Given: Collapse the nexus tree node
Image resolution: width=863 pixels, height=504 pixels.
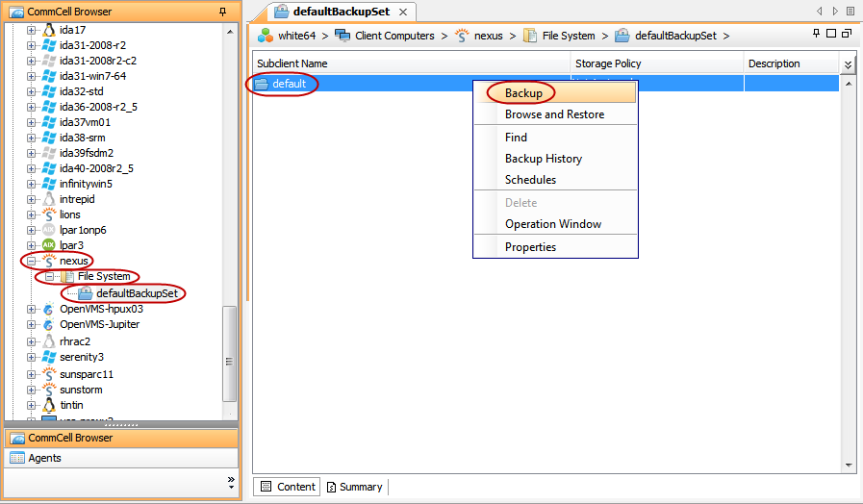Looking at the screenshot, I should [x=31, y=261].
